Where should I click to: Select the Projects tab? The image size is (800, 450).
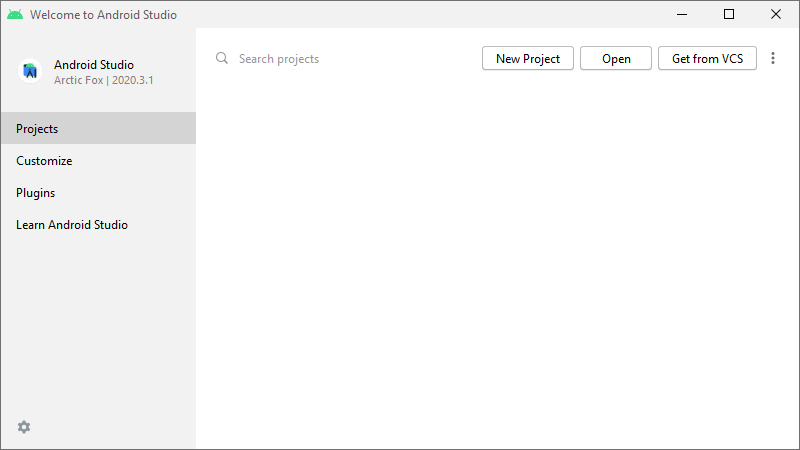pos(98,129)
